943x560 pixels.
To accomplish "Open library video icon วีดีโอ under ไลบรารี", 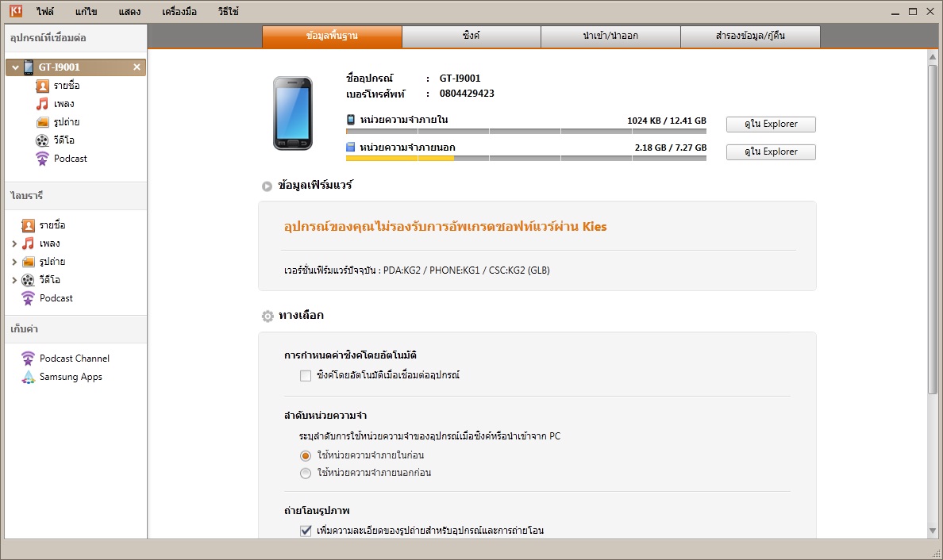I will click(x=29, y=279).
